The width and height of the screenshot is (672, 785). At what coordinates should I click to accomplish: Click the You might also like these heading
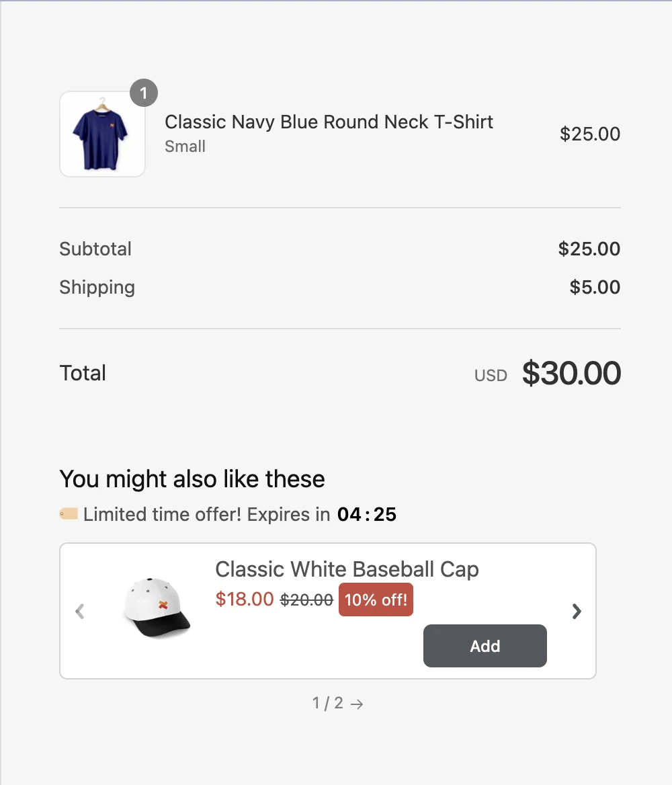[192, 479]
